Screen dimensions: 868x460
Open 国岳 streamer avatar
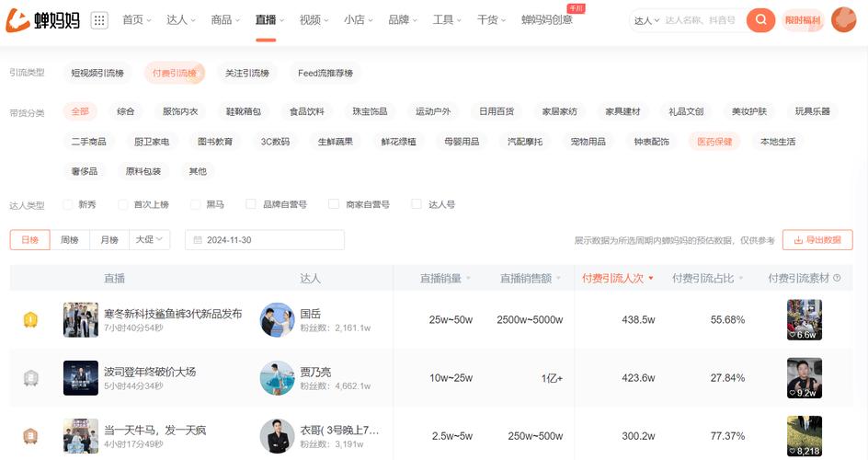pos(277,319)
